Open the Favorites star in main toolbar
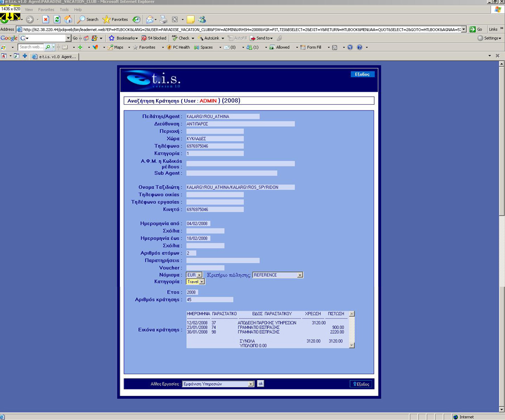This screenshot has width=505, height=420. 116,20
